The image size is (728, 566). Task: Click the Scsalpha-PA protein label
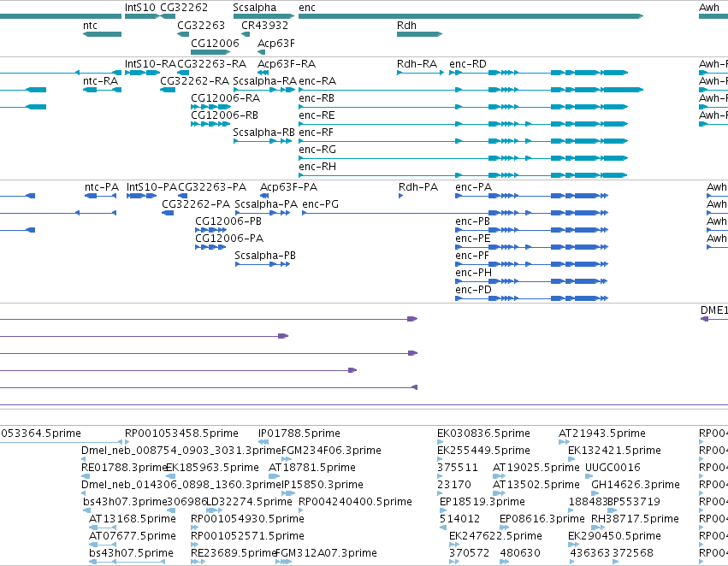click(x=266, y=204)
